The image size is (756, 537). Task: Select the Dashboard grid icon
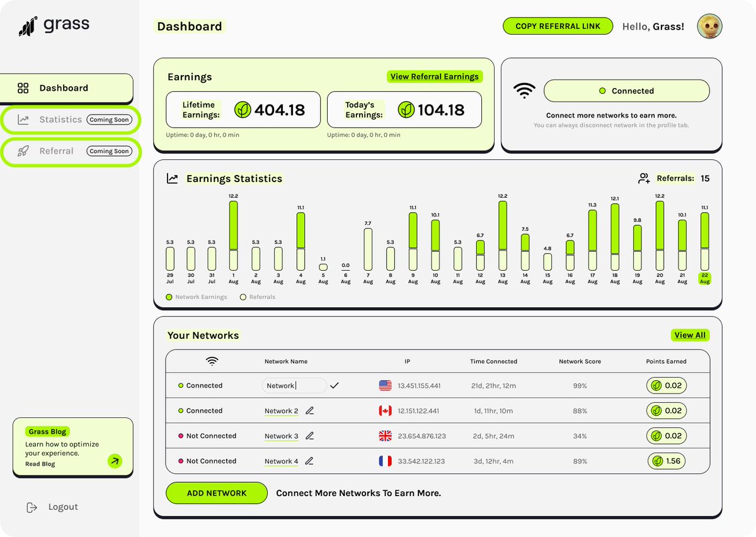(x=23, y=88)
